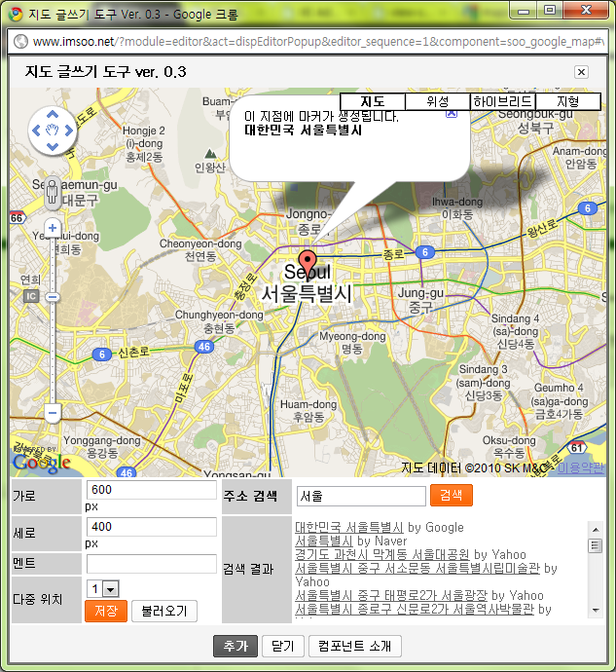Click the 인왕산 mountain icon
Image resolution: width=616 pixels, height=672 pixels.
pyautogui.click(x=210, y=154)
